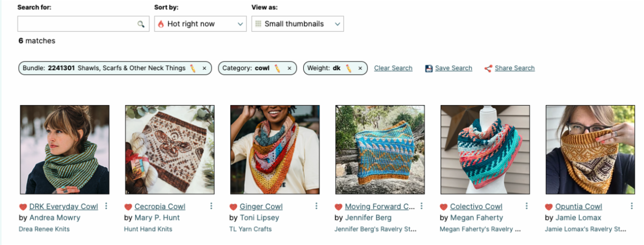Open the View as thumbnails dropdown

tap(297, 24)
